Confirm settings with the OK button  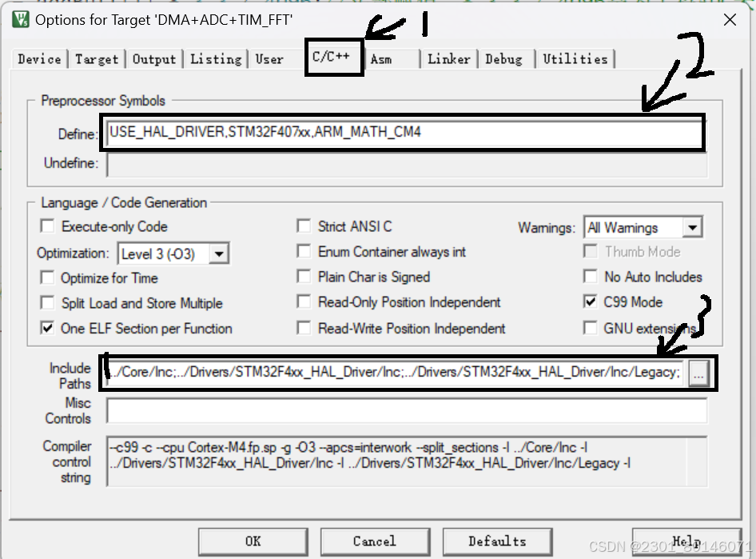coord(253,541)
